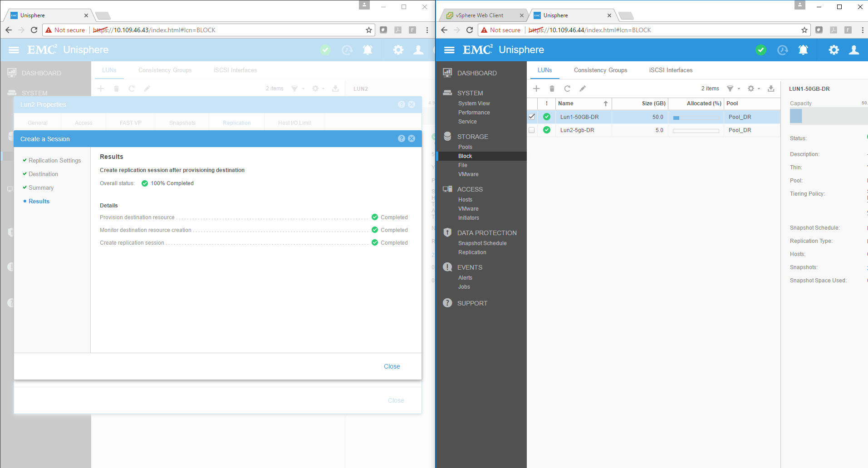Export LUN list using download icon
The width and height of the screenshot is (868, 468).
pos(771,89)
